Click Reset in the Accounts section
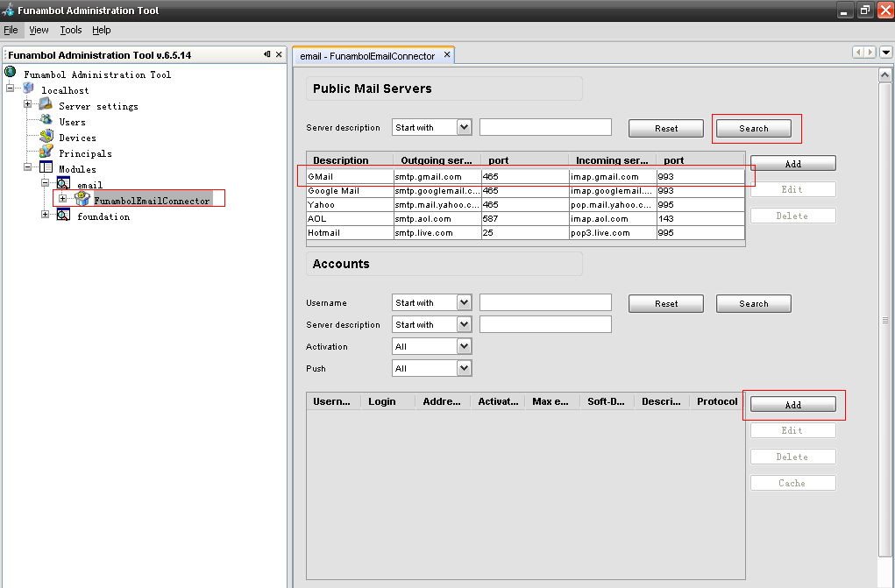 click(x=666, y=304)
